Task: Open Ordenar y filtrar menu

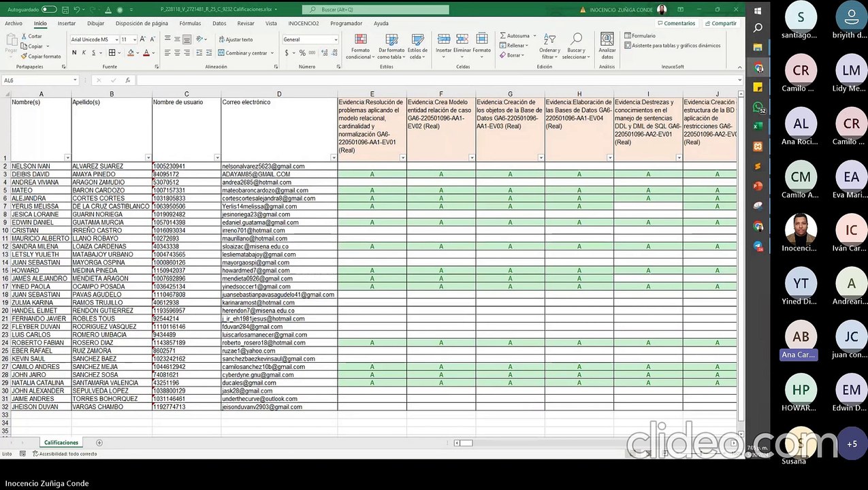Action: 549,46
